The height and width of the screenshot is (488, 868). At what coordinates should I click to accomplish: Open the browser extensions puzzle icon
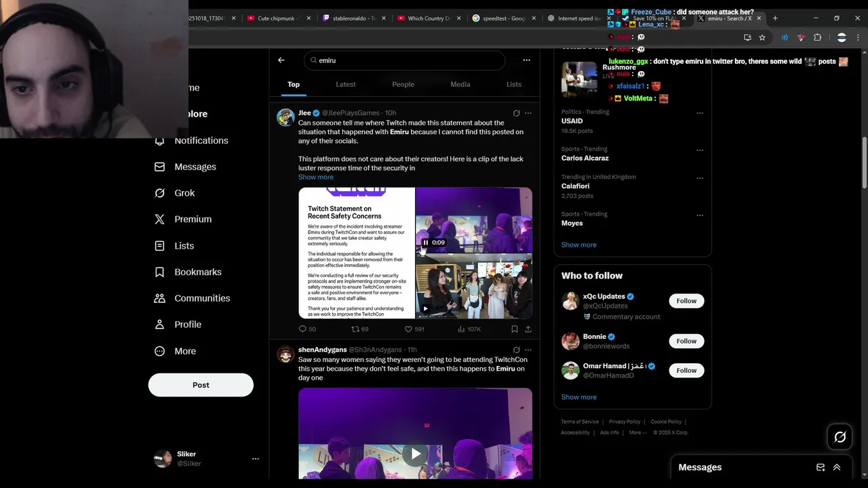click(818, 37)
